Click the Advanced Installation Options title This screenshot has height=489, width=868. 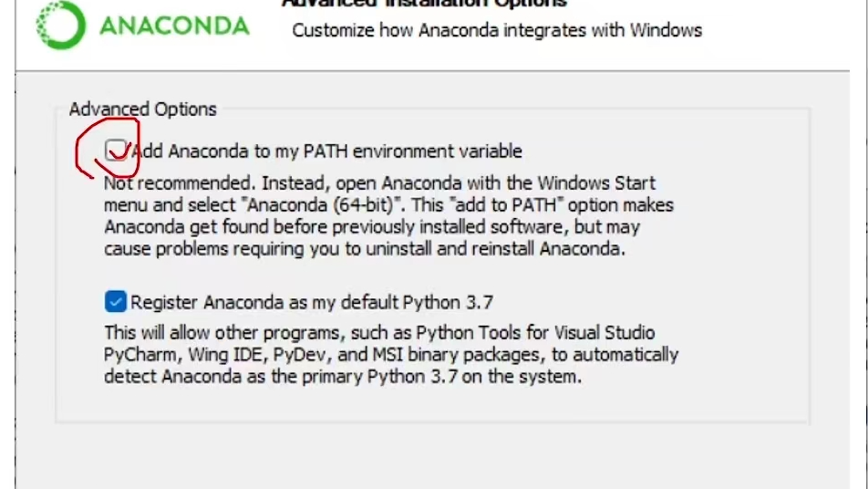coord(424,4)
